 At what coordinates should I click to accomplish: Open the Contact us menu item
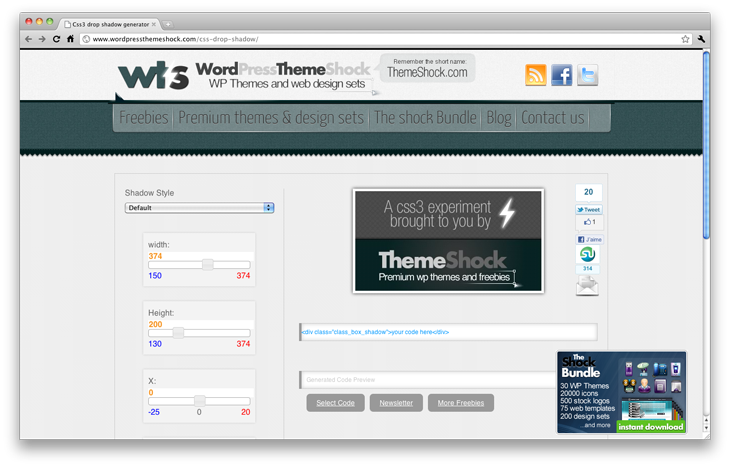click(553, 118)
